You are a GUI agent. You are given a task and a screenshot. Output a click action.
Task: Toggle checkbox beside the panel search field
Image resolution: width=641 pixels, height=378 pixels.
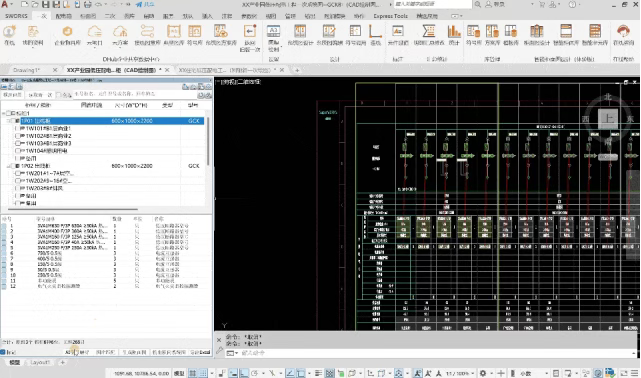59,95
